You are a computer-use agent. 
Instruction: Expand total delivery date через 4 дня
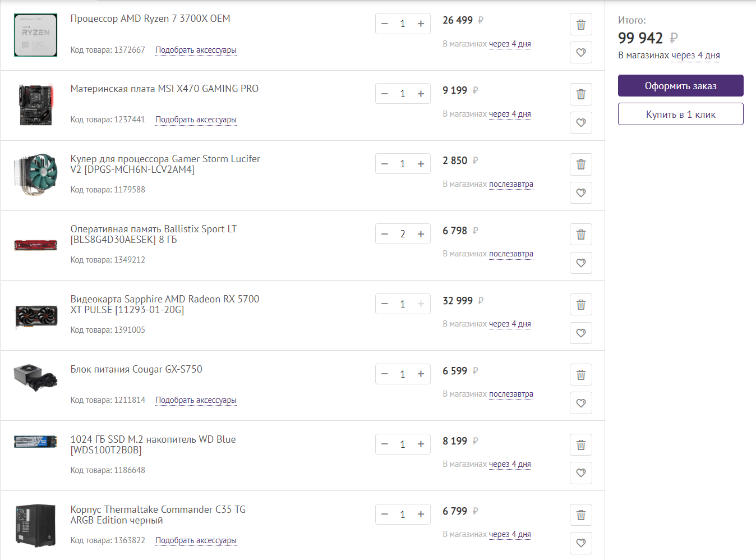pos(695,56)
